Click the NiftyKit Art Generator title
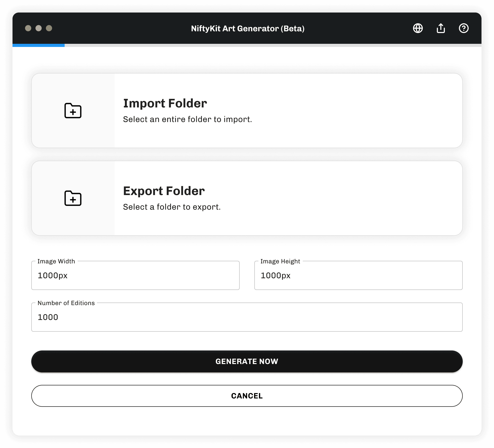The image size is (494, 448). (248, 29)
